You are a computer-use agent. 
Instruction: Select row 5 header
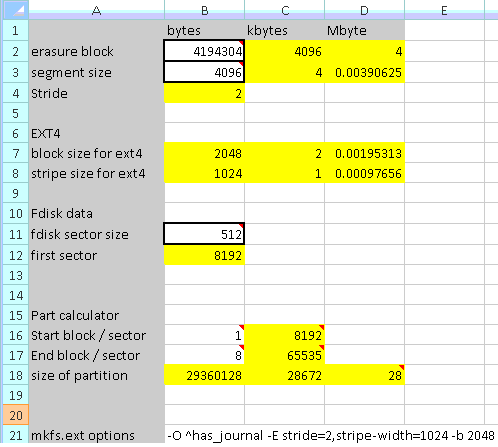click(15, 113)
